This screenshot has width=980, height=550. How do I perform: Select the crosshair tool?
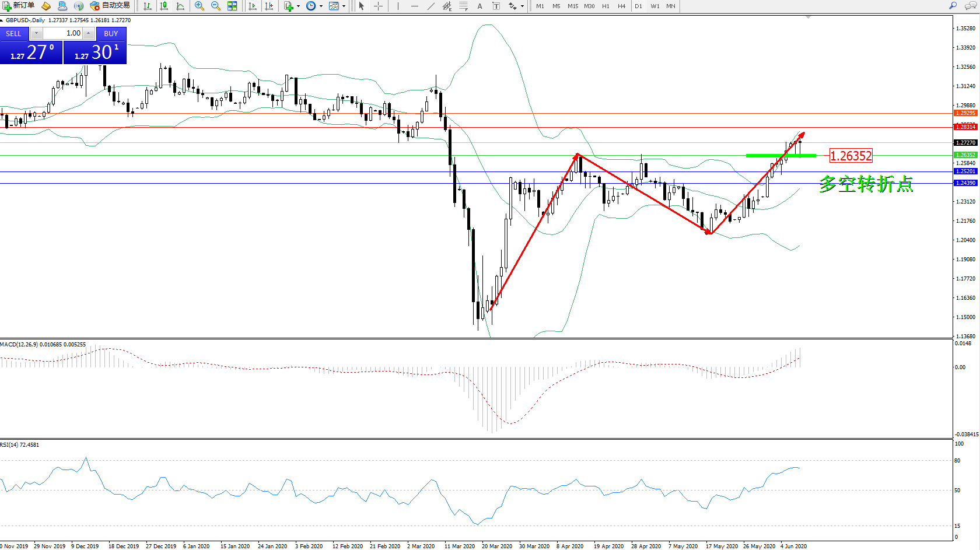pos(378,6)
